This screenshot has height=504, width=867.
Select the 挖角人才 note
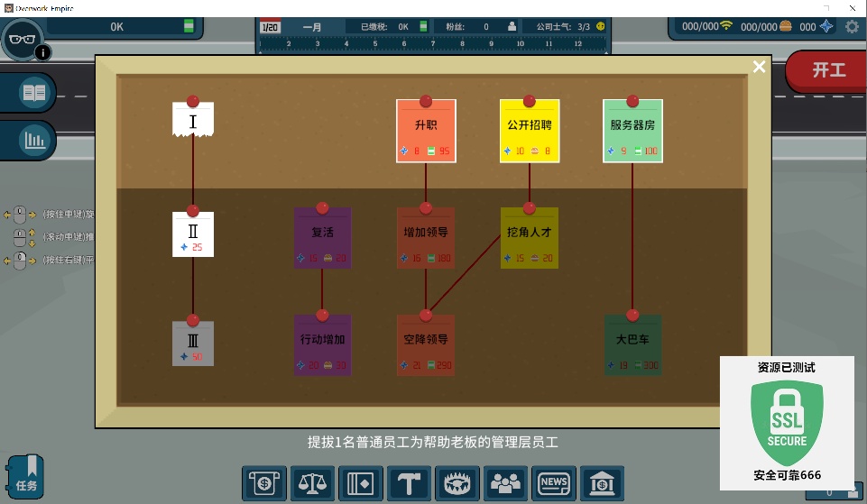point(530,238)
